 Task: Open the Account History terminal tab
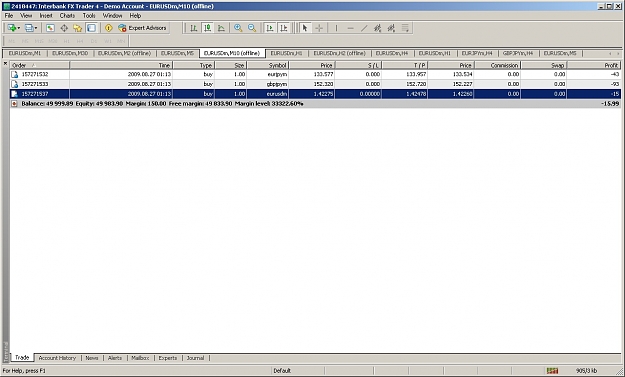coord(57,358)
